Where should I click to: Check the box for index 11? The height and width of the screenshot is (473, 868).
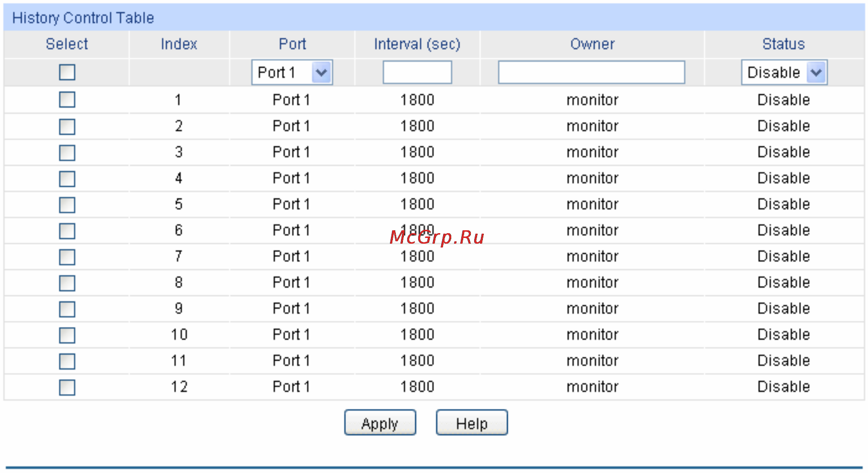pyautogui.click(x=67, y=361)
